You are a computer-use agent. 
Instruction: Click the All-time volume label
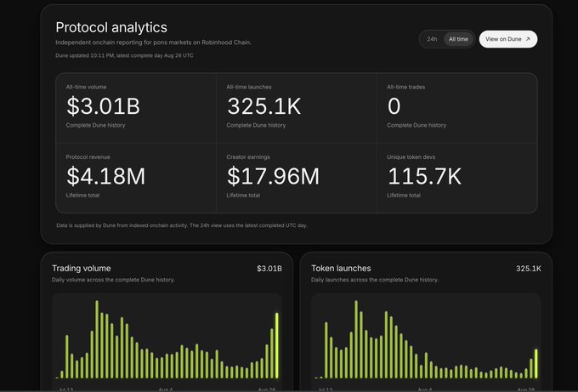[86, 87]
